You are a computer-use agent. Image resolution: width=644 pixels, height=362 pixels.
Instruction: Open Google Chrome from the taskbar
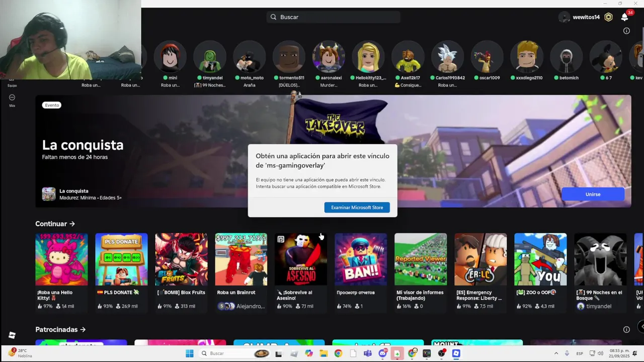[x=338, y=353]
